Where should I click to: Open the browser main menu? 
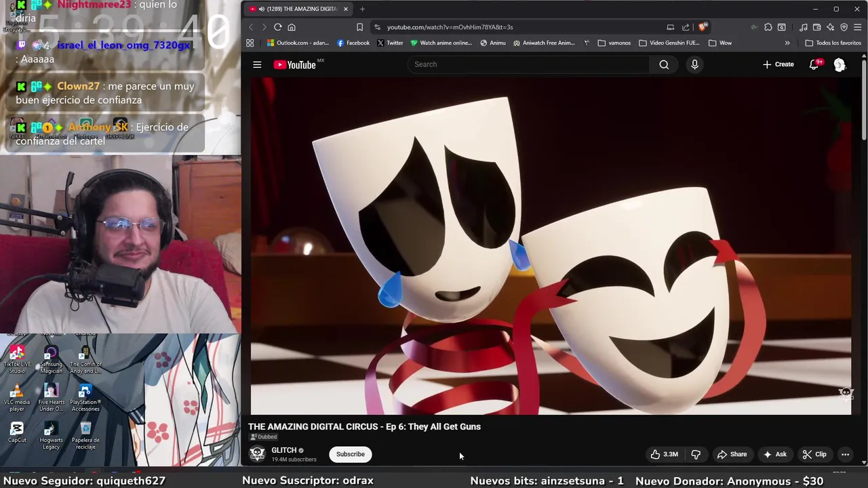coord(858,27)
